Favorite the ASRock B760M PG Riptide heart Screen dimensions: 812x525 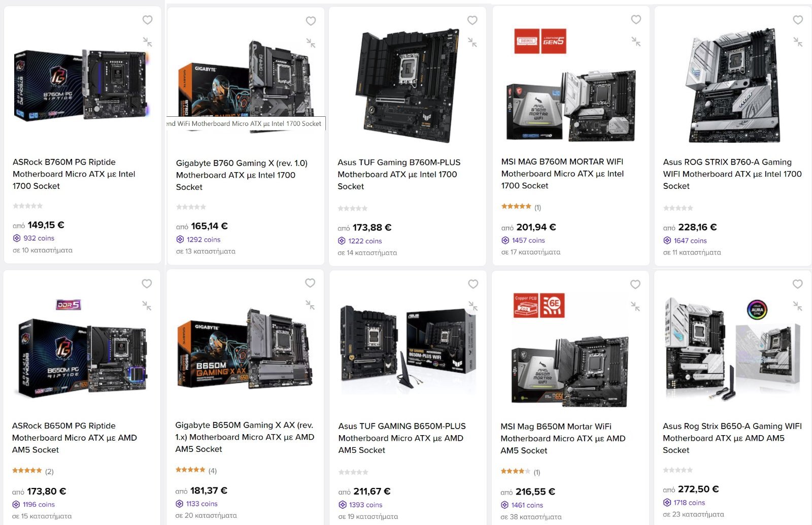point(147,20)
